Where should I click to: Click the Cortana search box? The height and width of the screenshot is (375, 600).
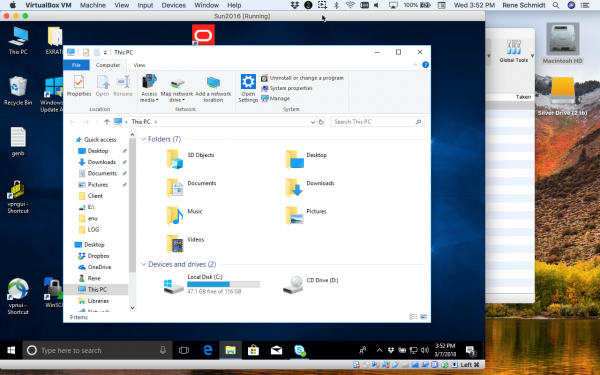pos(98,350)
